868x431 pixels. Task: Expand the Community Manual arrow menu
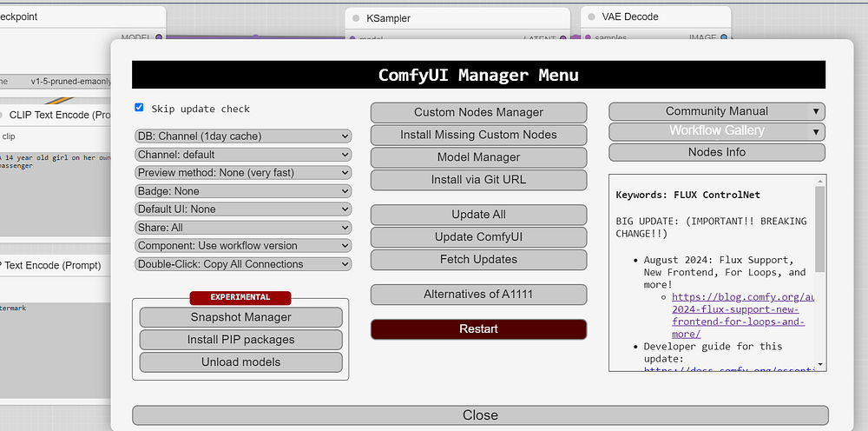(816, 111)
